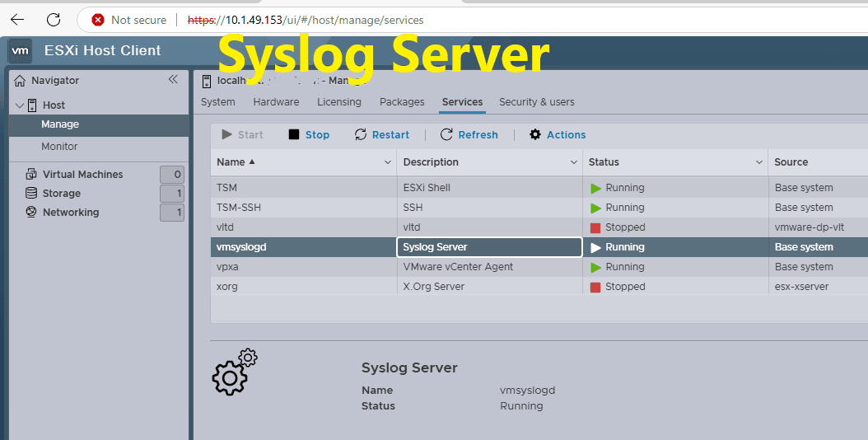Collapse the Navigator panel with double chevron
The image size is (868, 440).
coord(173,79)
